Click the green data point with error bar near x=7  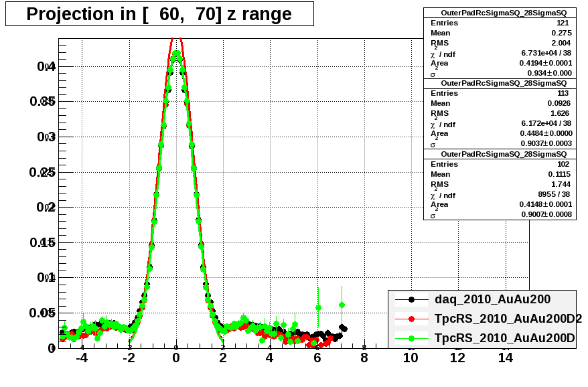pyautogui.click(x=342, y=305)
